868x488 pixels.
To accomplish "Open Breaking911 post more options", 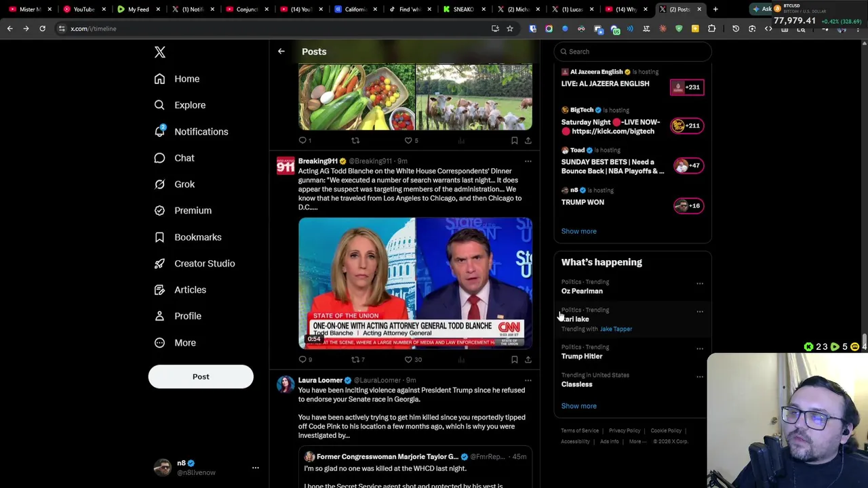I will point(528,161).
